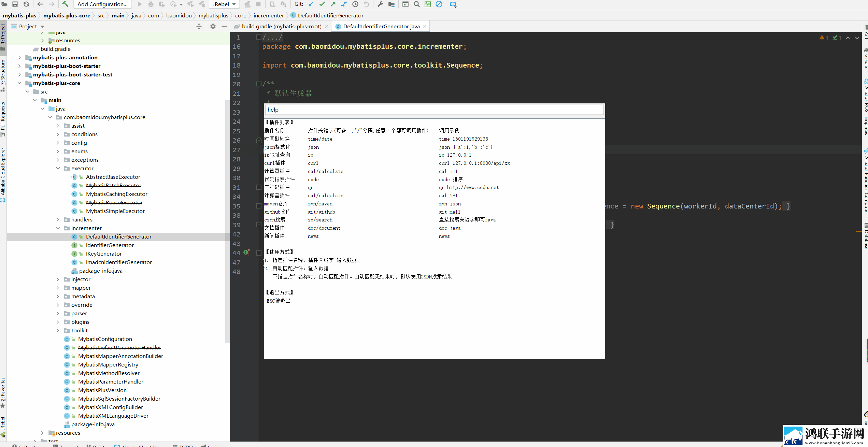The width and height of the screenshot is (868, 447).
Task: Select IKeyGenerator interface in tree
Action: tap(104, 254)
